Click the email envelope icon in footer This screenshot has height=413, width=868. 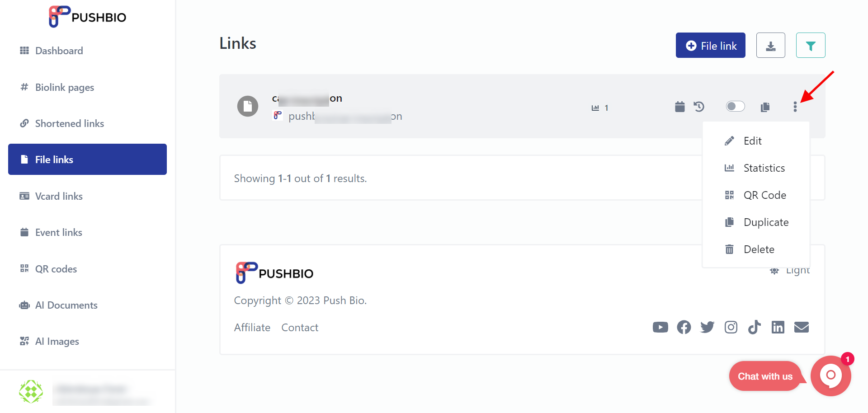pos(802,327)
